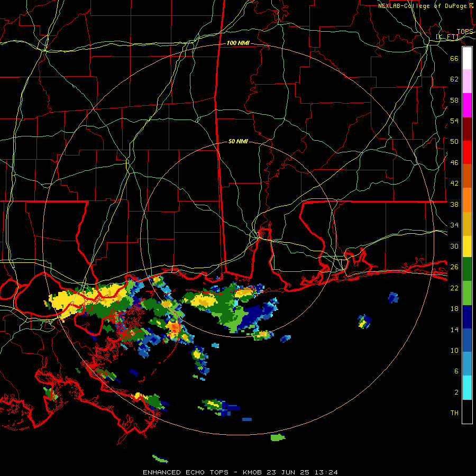Click the '66' legend value
The image size is (476, 476).
coord(454,58)
